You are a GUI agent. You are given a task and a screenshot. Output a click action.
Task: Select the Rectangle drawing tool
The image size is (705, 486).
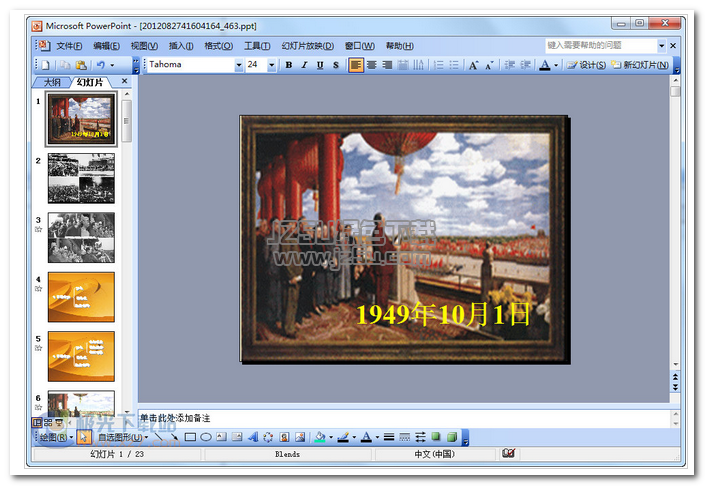pyautogui.click(x=190, y=437)
